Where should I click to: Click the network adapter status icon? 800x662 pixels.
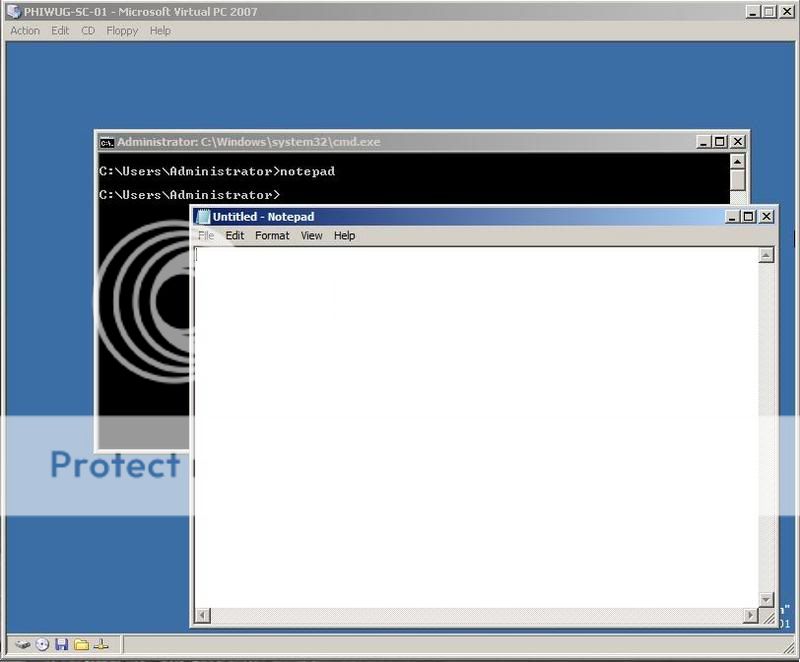(x=101, y=646)
